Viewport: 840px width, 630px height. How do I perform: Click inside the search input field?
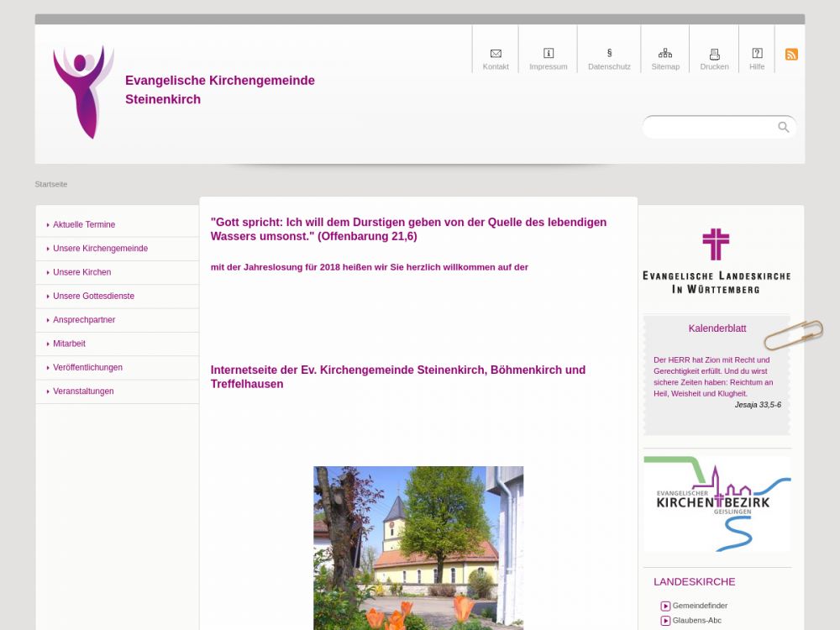pyautogui.click(x=709, y=128)
